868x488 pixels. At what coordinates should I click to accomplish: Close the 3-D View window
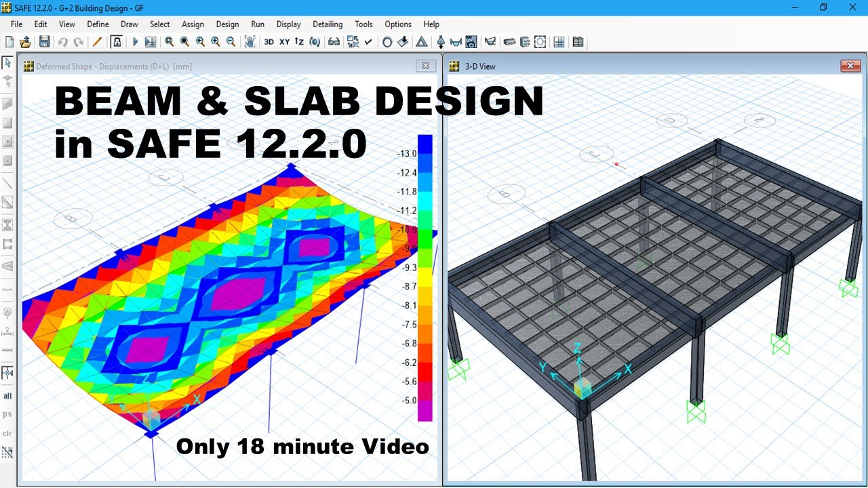[850, 66]
